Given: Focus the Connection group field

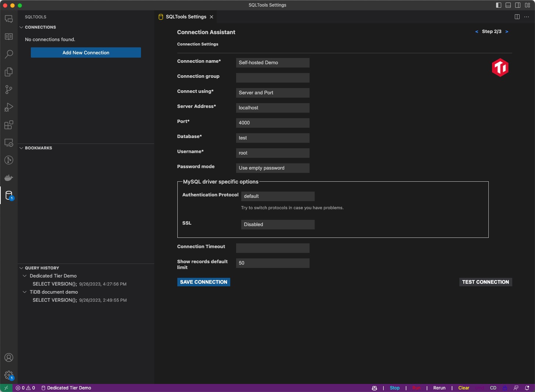Looking at the screenshot, I should [x=272, y=78].
